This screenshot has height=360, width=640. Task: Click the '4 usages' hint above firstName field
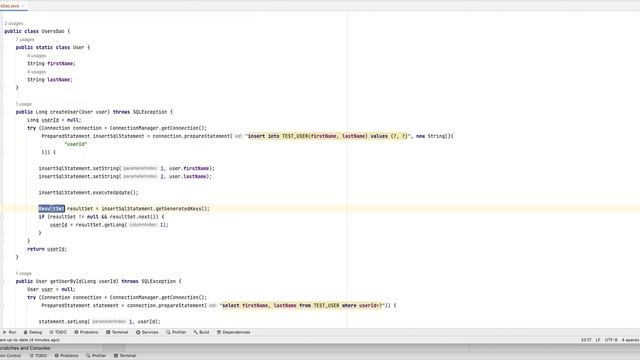(x=37, y=56)
